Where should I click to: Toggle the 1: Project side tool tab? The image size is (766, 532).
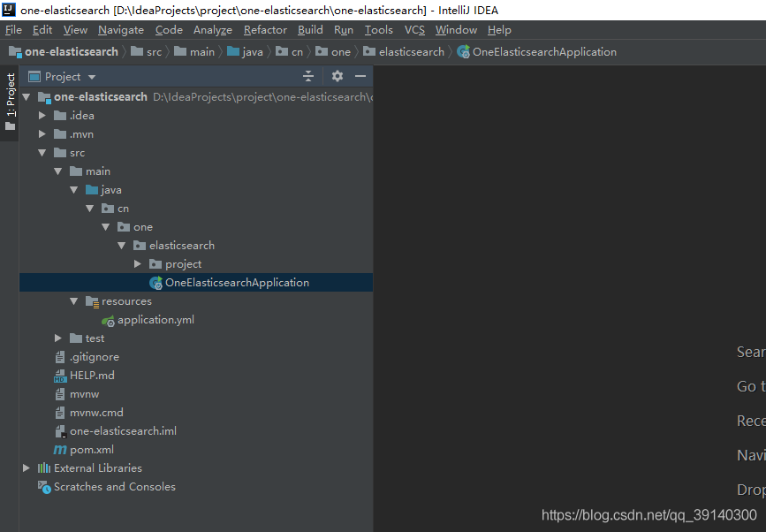(x=10, y=103)
